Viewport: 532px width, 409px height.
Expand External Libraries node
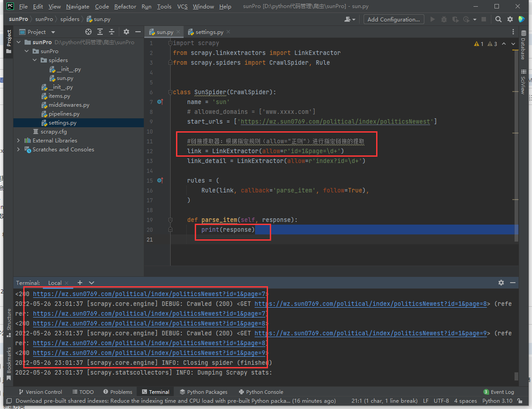tap(18, 141)
